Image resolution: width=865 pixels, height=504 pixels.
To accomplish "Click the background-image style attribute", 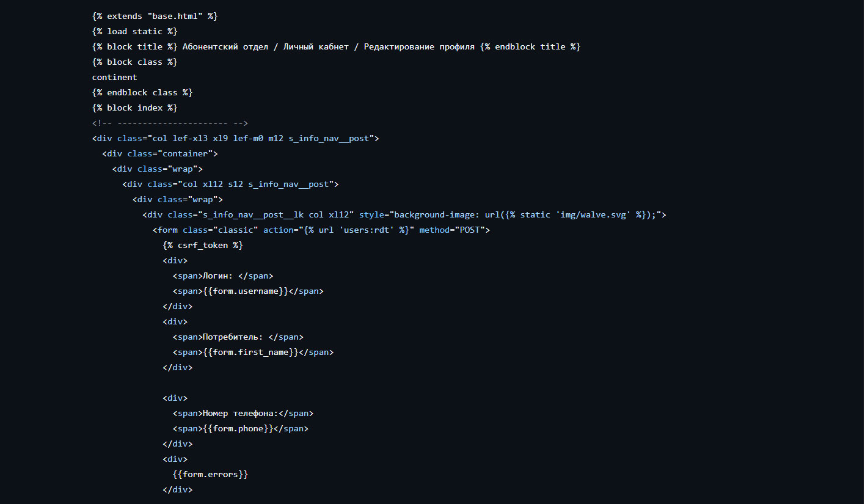I will pos(511,214).
